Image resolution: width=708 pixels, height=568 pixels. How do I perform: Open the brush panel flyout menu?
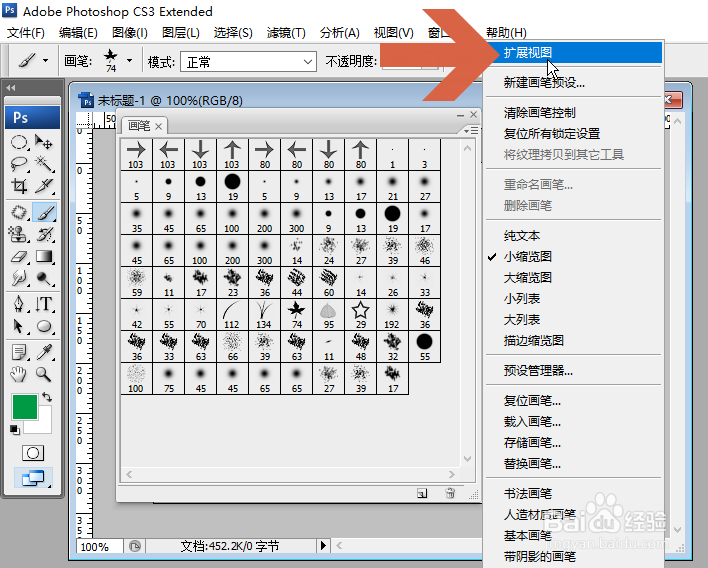point(471,130)
